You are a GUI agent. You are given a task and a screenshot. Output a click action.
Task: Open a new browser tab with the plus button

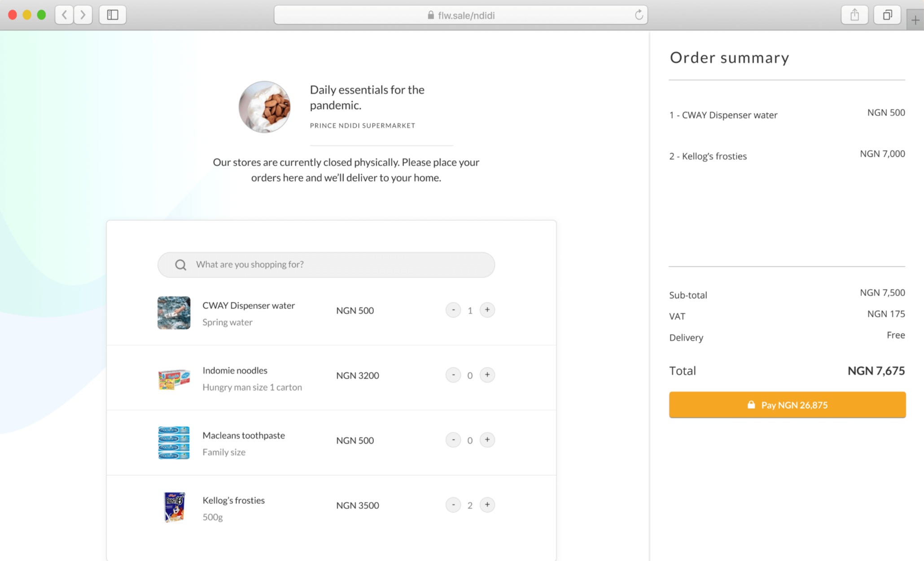(915, 19)
